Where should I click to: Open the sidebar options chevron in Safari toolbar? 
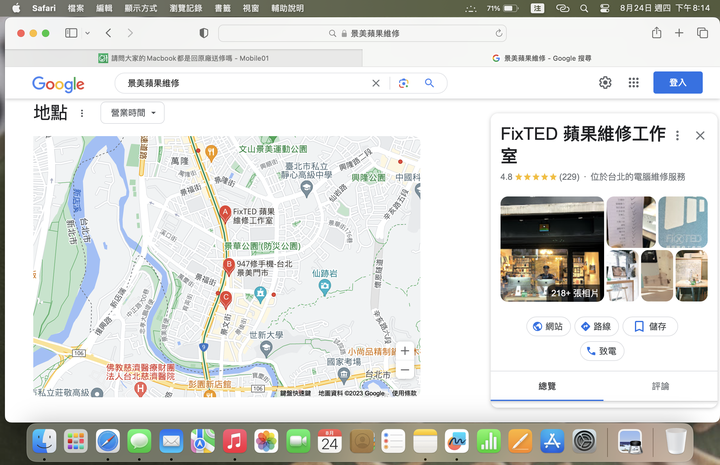(87, 33)
